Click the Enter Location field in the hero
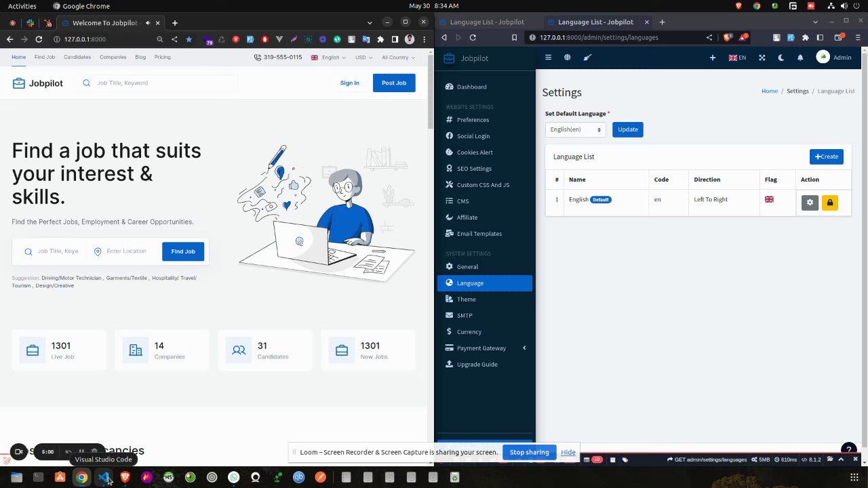This screenshot has height=488, width=868. click(126, 251)
